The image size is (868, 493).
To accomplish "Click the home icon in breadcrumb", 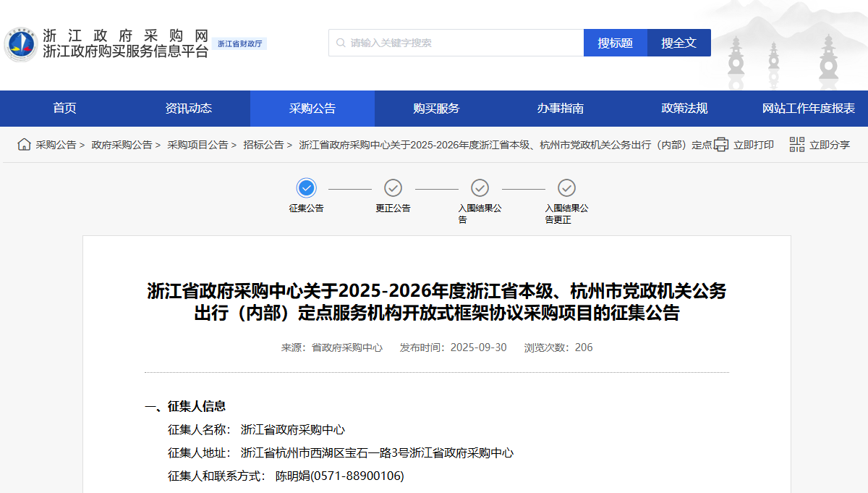I will [x=24, y=145].
